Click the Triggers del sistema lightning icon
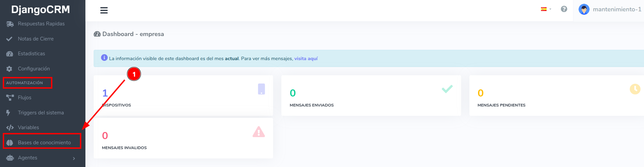The height and width of the screenshot is (167, 644). tap(8, 113)
